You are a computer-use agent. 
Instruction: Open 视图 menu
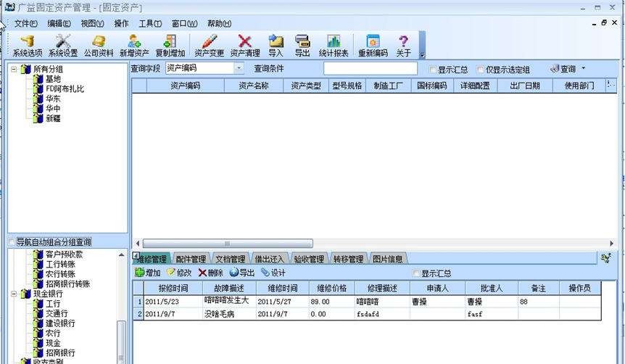pos(93,23)
